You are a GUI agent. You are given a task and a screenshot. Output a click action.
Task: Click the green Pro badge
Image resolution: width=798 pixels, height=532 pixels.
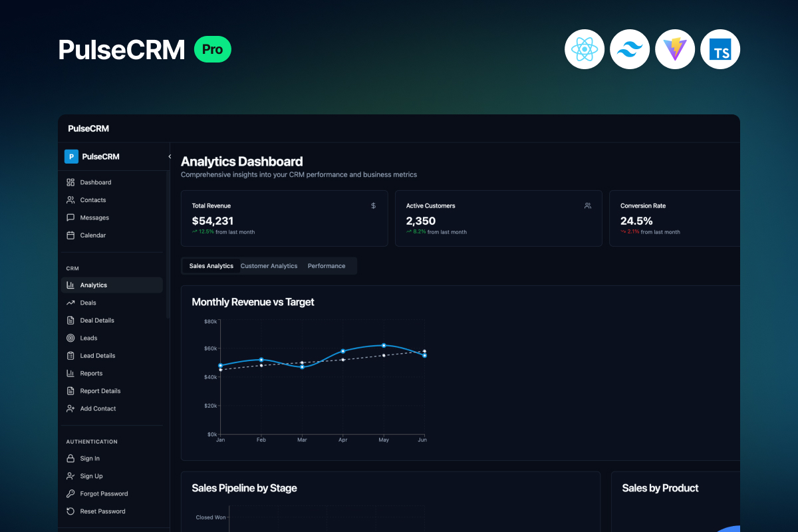click(213, 49)
